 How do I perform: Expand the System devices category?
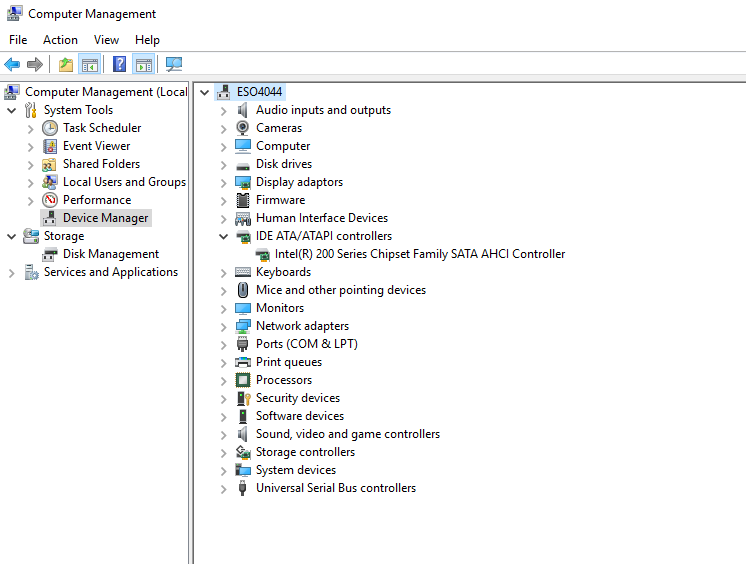pos(224,471)
